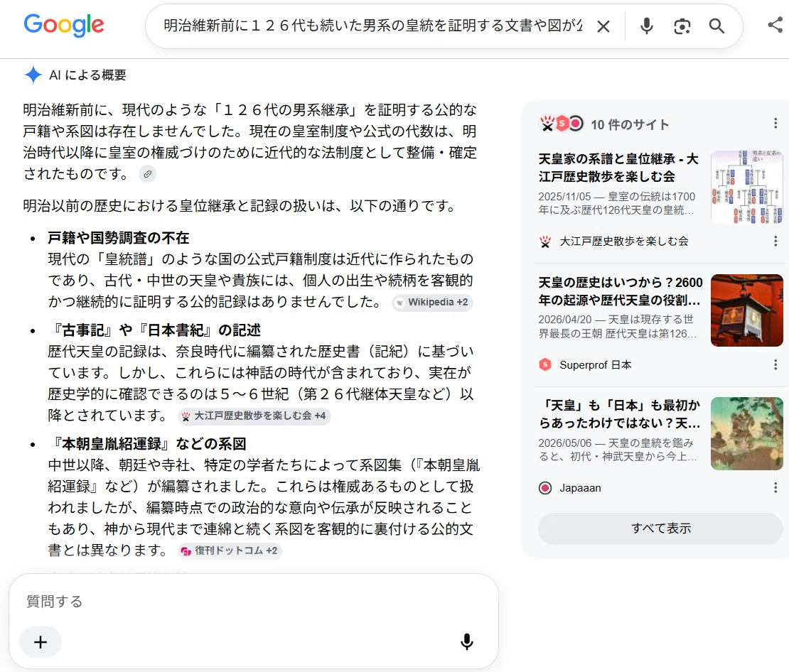Click the 質問する input field

(253, 601)
